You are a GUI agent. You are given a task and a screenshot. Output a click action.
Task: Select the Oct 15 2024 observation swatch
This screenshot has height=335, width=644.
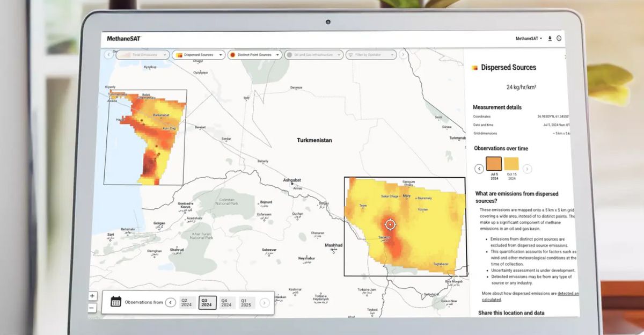tap(511, 164)
